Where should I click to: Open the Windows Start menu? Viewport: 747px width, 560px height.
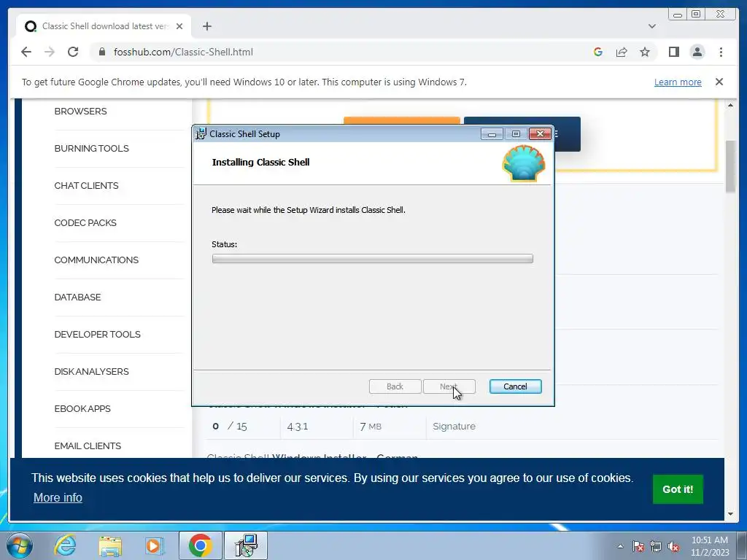point(20,545)
